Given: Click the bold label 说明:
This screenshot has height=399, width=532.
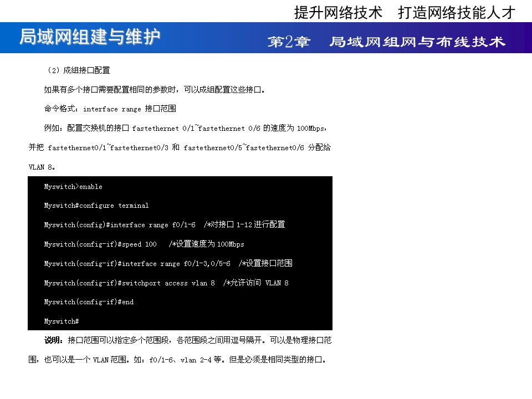Looking at the screenshot, I should 54,340.
